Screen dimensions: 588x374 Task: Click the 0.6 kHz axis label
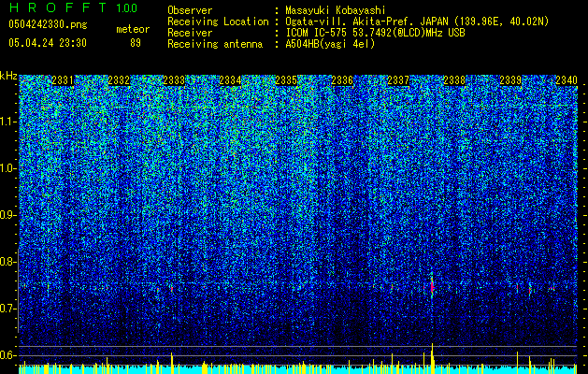point(8,355)
